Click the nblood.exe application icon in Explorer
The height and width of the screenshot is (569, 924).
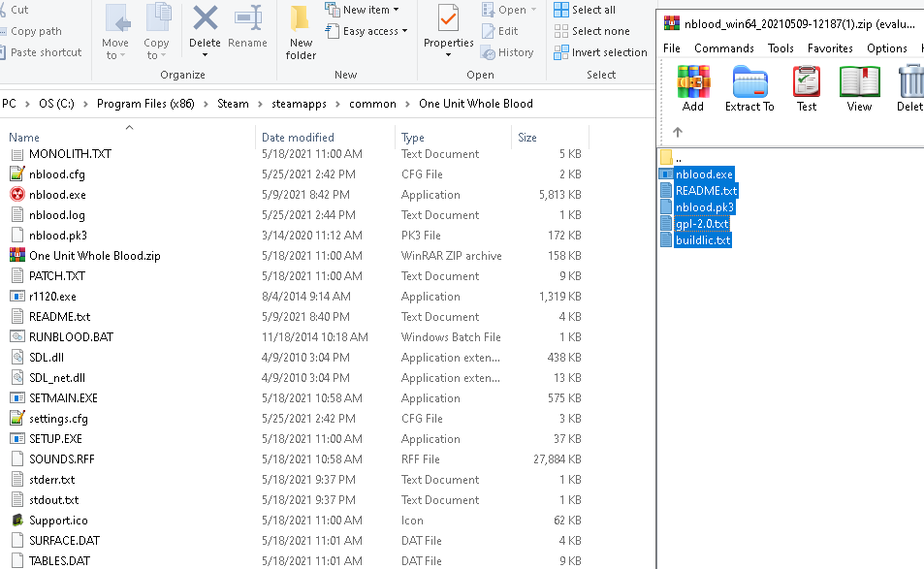click(x=17, y=195)
